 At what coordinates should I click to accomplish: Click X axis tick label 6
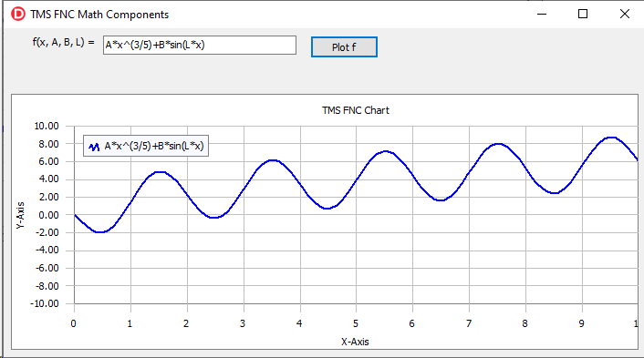coord(412,323)
